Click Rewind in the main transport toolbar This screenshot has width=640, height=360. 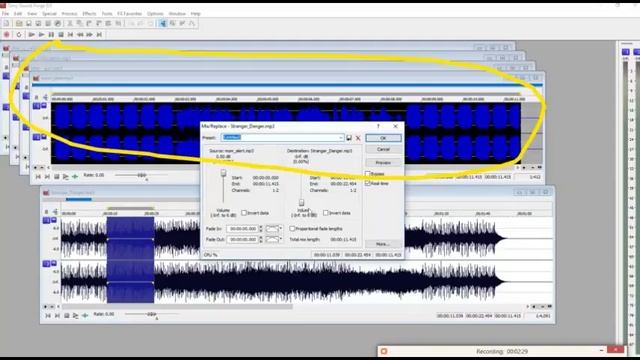(80, 35)
